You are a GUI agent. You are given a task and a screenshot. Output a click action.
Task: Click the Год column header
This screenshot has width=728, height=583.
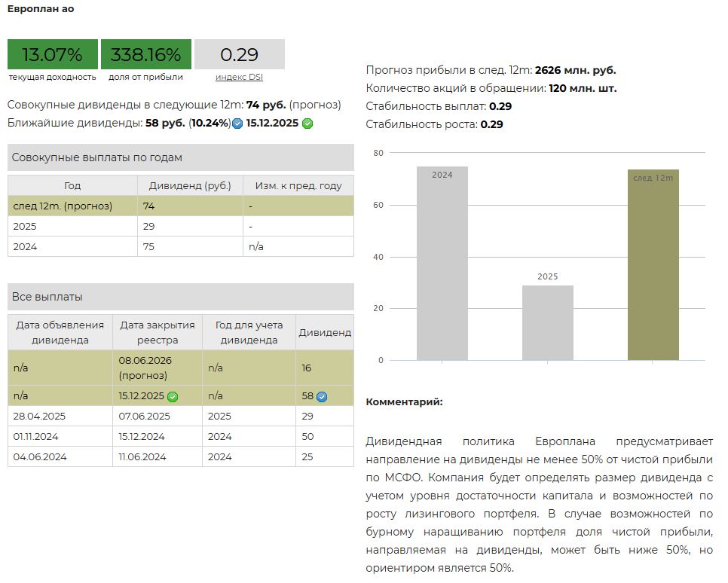[72, 185]
